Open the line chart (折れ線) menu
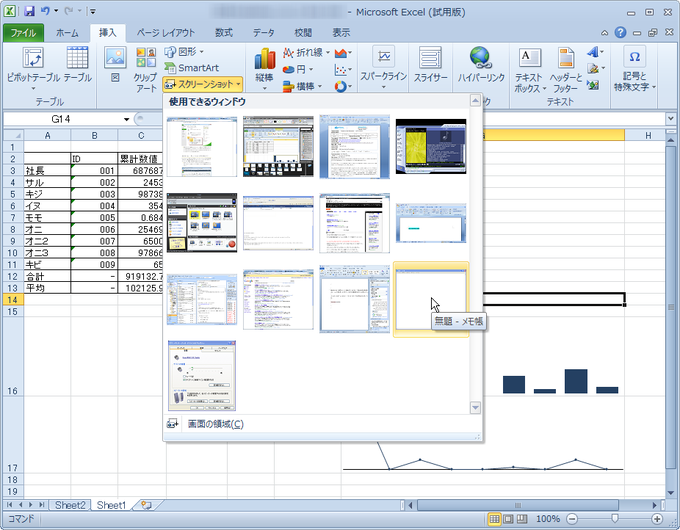680x530 pixels. point(306,52)
